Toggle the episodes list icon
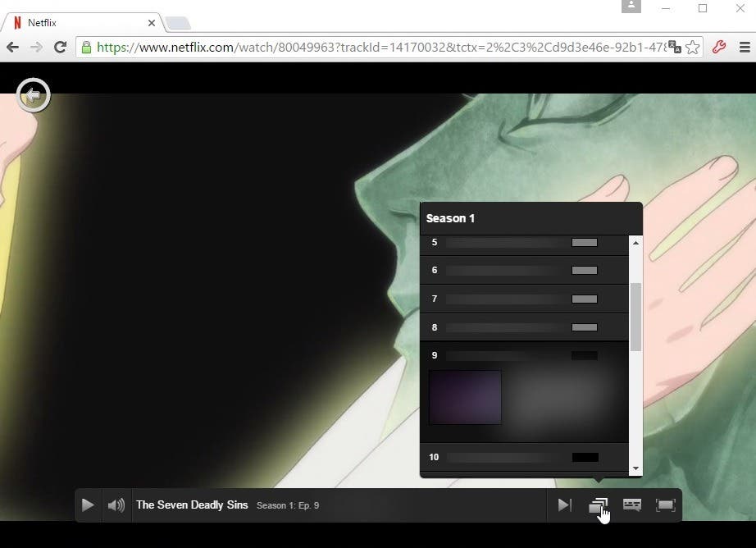The height and width of the screenshot is (548, 756). pyautogui.click(x=599, y=506)
